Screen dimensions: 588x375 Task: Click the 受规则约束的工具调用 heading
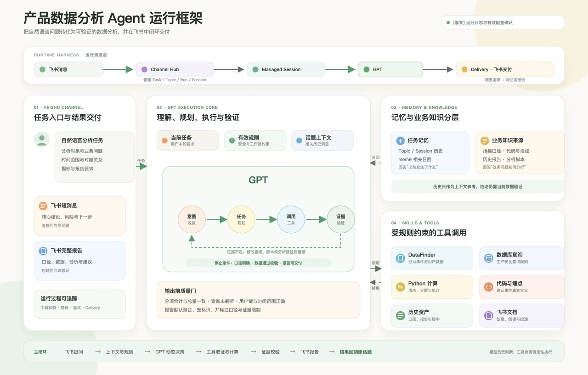[429, 233]
